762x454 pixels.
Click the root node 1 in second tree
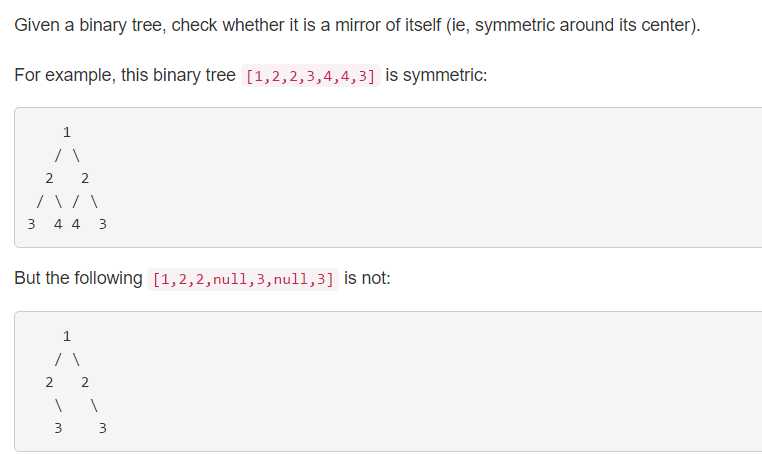[x=67, y=336]
